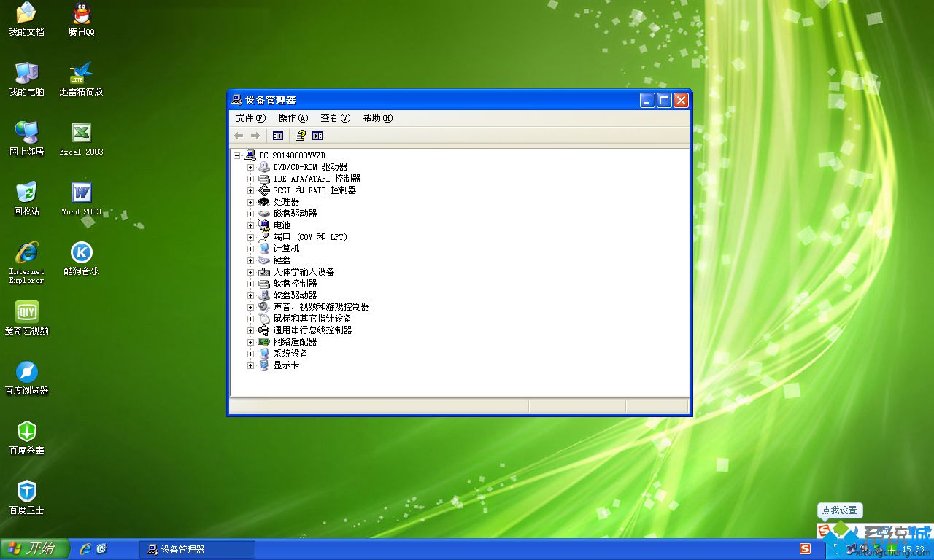Expand the 键盘 node
This screenshot has width=934, height=560.
[x=250, y=260]
